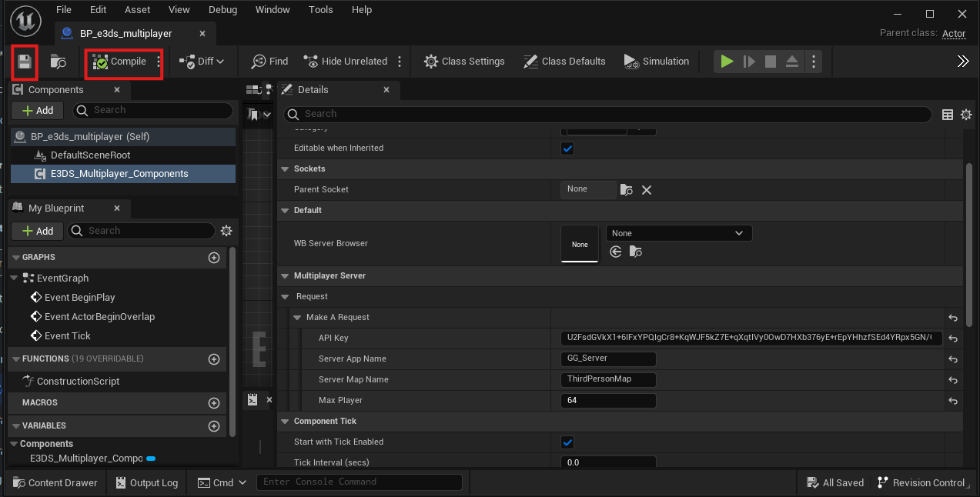Clear the Parent Socket with the X icon

coord(647,190)
